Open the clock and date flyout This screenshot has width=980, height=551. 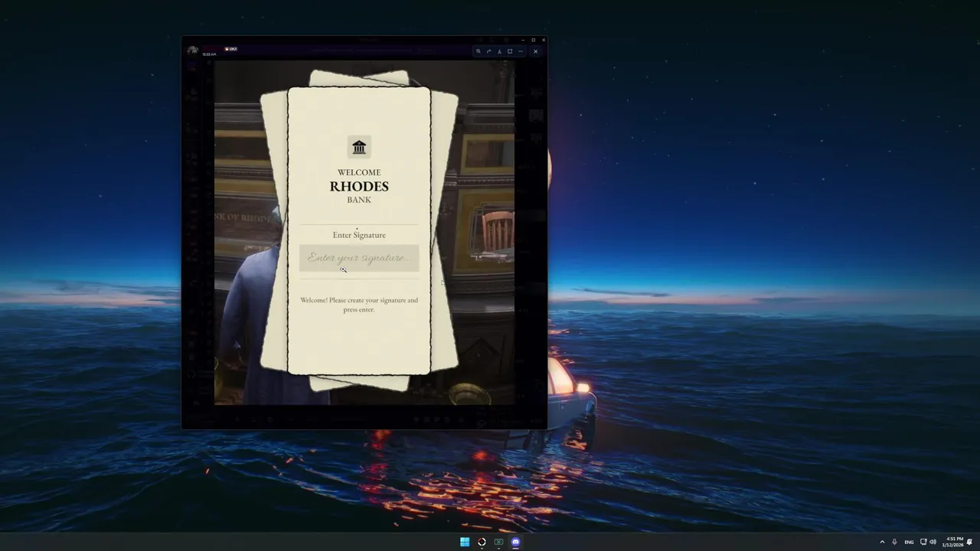(952, 542)
